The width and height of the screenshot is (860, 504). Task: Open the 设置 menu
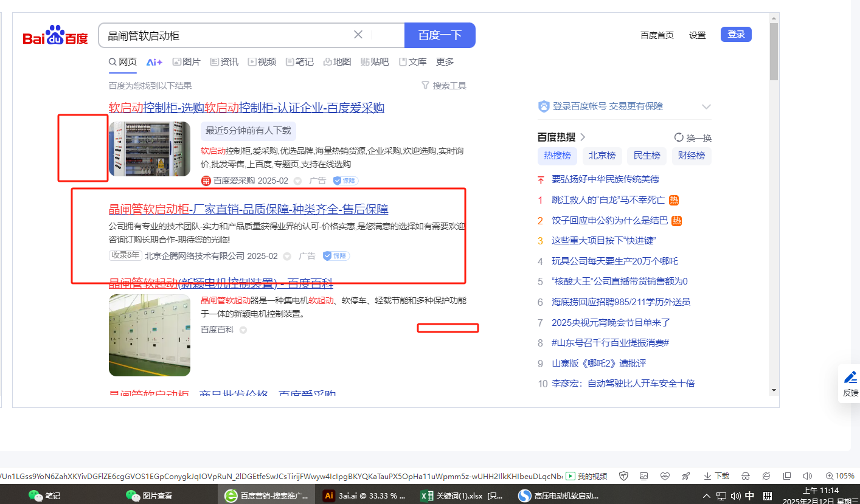tap(698, 35)
